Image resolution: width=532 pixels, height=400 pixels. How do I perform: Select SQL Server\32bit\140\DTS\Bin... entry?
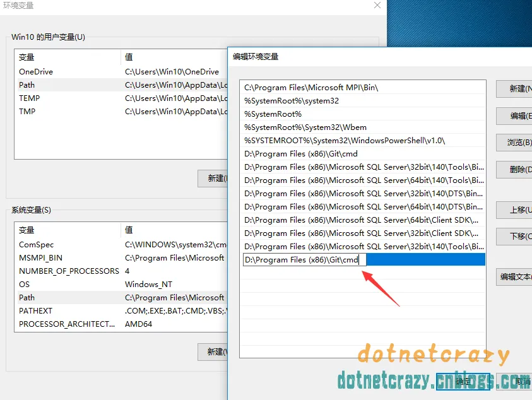point(363,194)
